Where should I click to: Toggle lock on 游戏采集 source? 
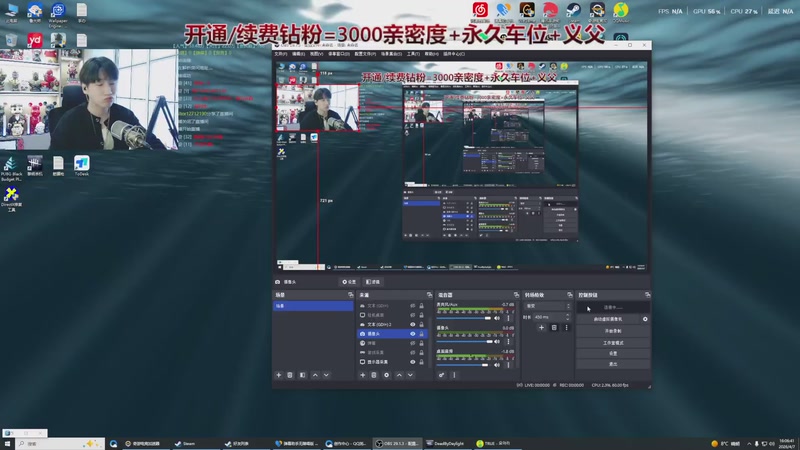click(x=421, y=353)
